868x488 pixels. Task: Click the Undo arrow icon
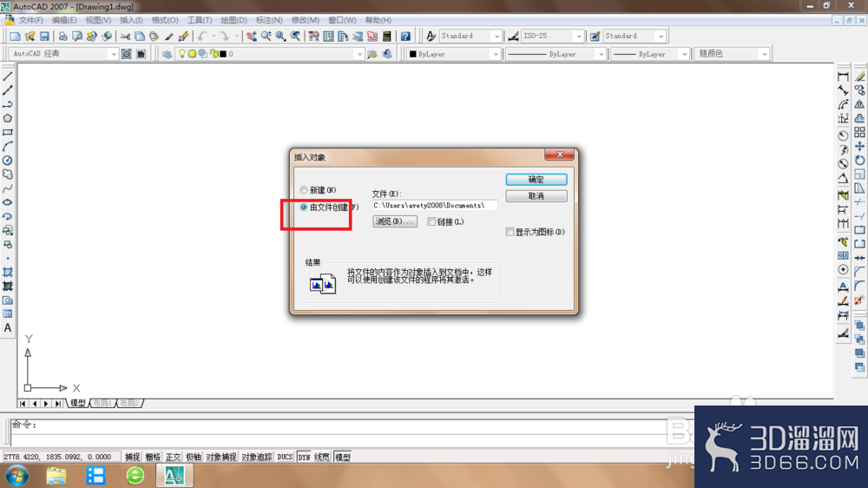point(202,36)
